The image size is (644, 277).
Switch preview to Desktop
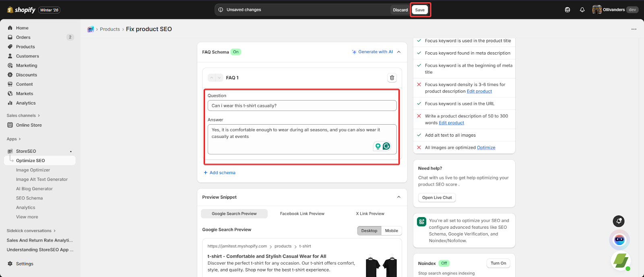(x=369, y=231)
